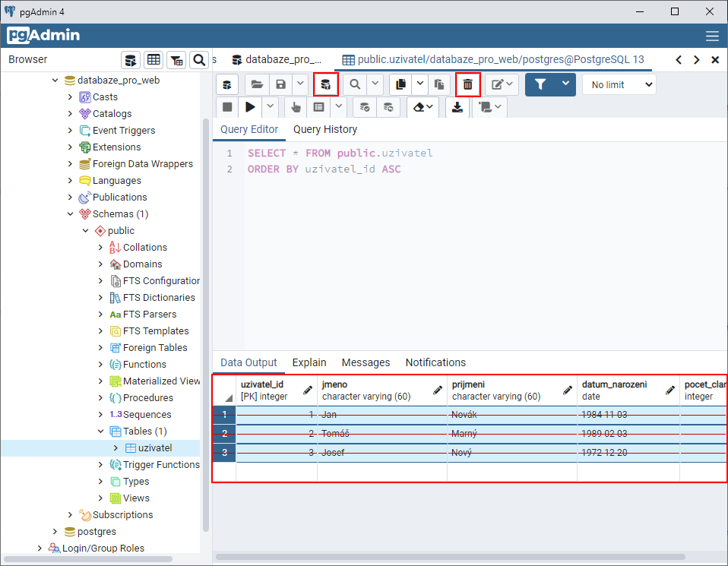Open the No limit row limit dropdown

(619, 84)
